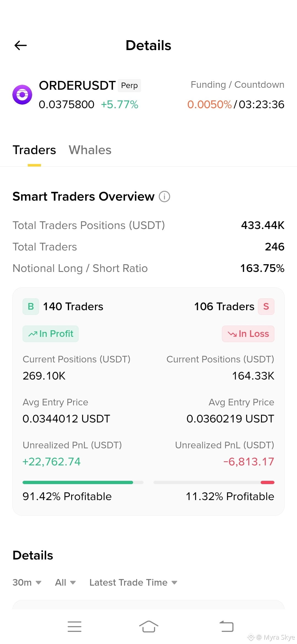This screenshot has height=644, width=297.
Task: Expand the 30m timeframe dropdown
Action: [x=27, y=582]
